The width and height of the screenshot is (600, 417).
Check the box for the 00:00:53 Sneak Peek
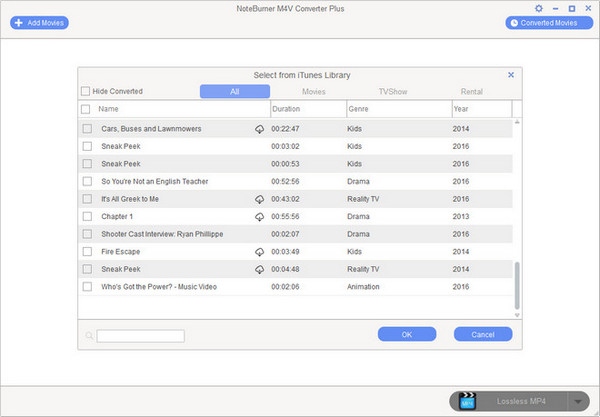(x=87, y=164)
